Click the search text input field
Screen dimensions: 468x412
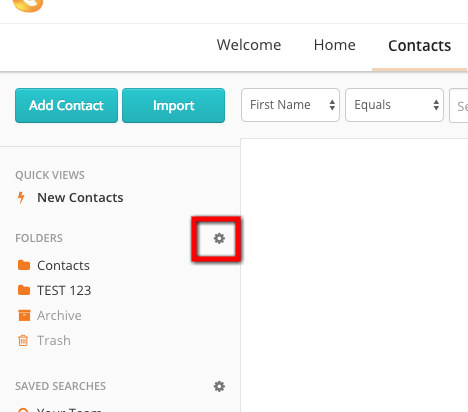point(459,106)
